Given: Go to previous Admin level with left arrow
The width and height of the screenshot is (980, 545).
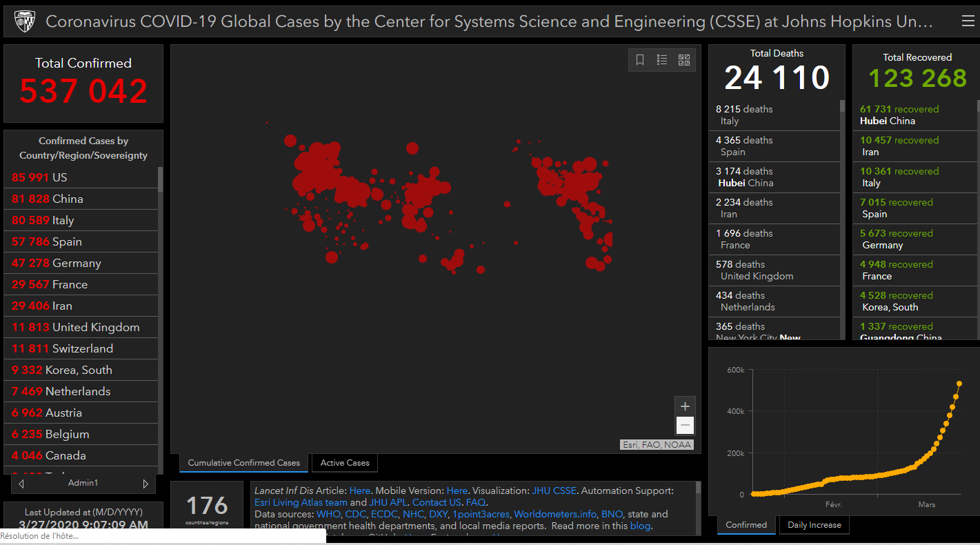Looking at the screenshot, I should 21,484.
